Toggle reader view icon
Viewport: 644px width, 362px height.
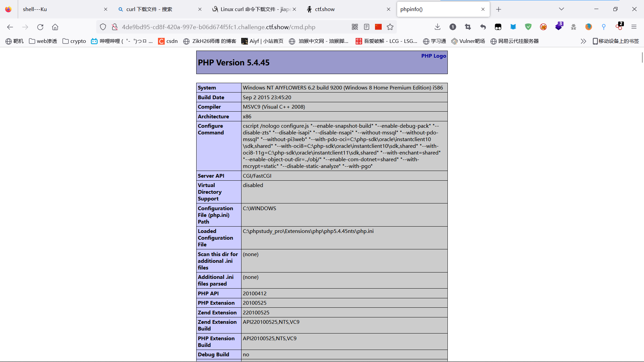(x=367, y=27)
